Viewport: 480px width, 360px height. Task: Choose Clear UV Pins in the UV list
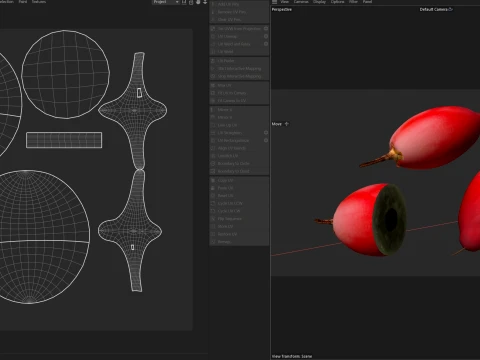239,20
